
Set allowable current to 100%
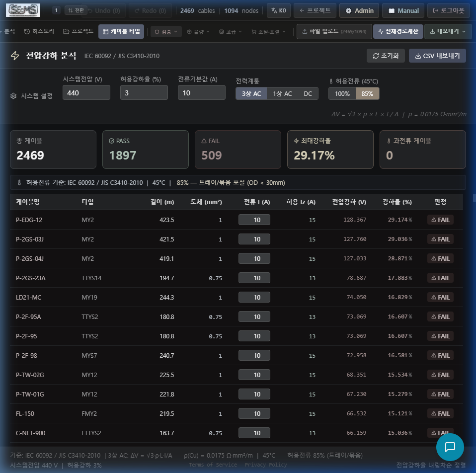[x=342, y=93]
